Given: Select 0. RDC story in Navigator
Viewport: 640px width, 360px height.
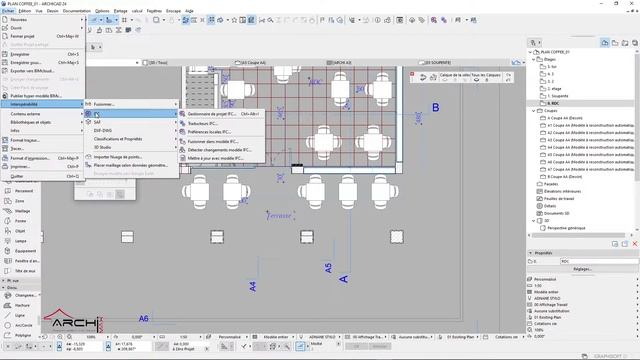Looking at the screenshot, I should (x=552, y=104).
